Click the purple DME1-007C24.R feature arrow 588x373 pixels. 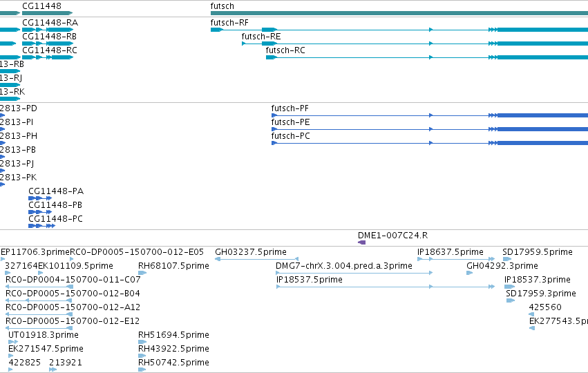[361, 242]
